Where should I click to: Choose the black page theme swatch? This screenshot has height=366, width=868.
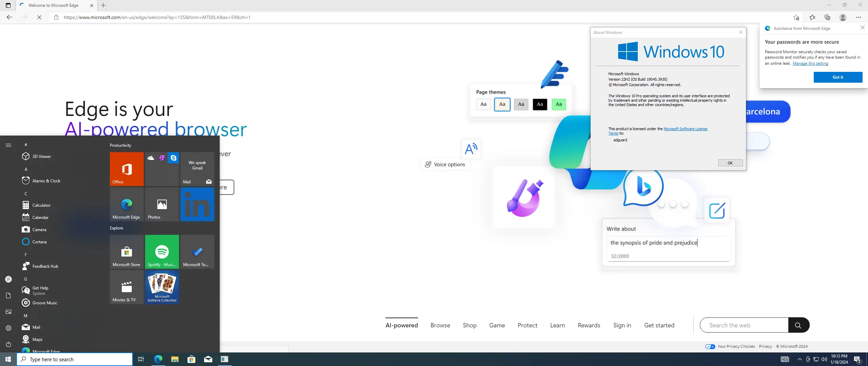click(539, 104)
